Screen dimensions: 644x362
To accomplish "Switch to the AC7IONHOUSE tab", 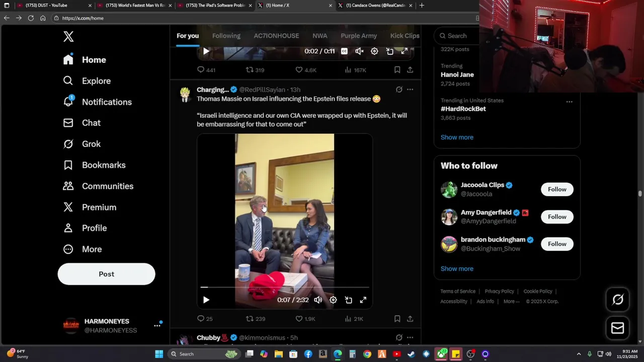I will click(x=276, y=36).
